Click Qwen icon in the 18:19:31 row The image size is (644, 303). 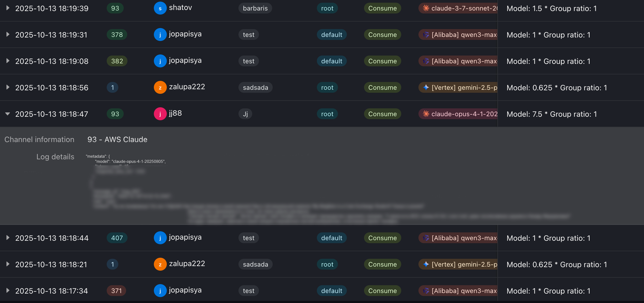(426, 35)
